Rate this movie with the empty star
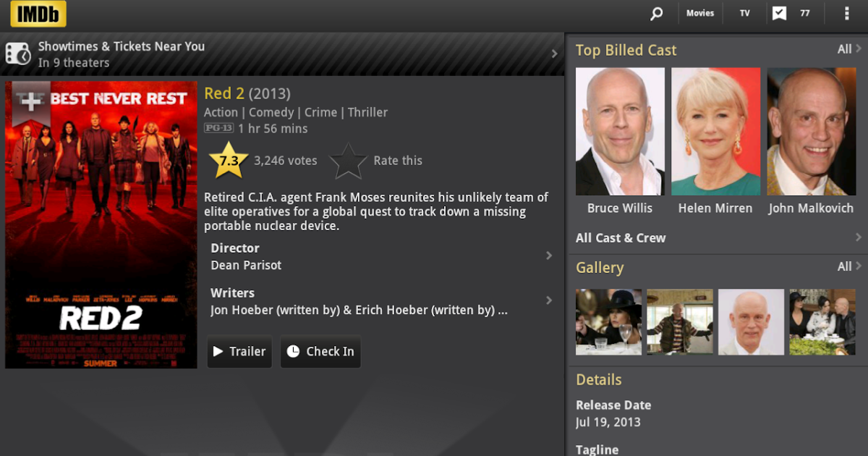868x456 pixels. (x=348, y=161)
